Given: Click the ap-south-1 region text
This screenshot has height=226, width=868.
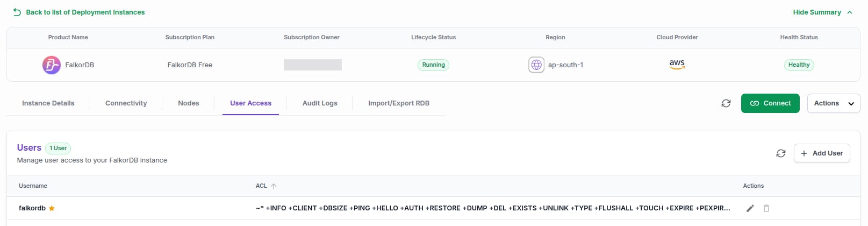Looking at the screenshot, I should click(565, 65).
